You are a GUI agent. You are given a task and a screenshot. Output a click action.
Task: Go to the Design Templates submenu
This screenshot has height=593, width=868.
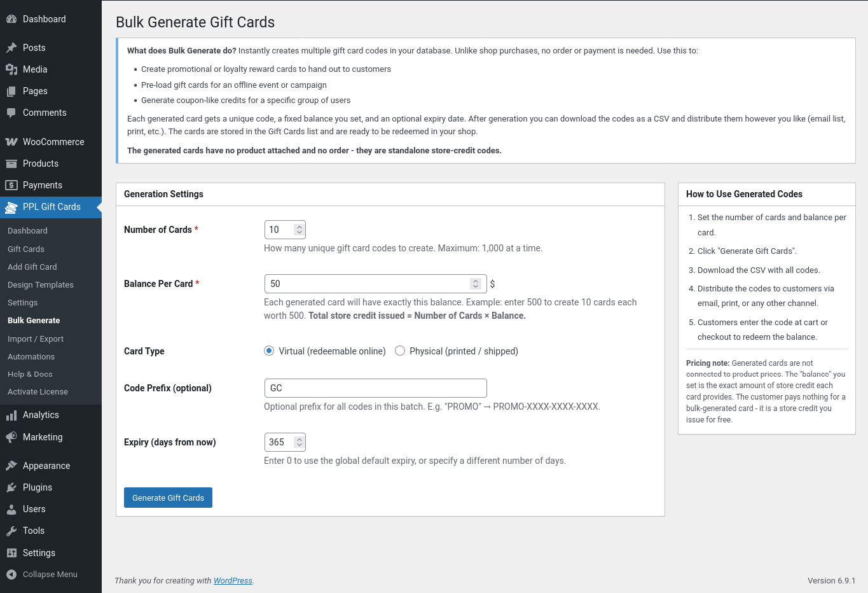click(x=41, y=285)
